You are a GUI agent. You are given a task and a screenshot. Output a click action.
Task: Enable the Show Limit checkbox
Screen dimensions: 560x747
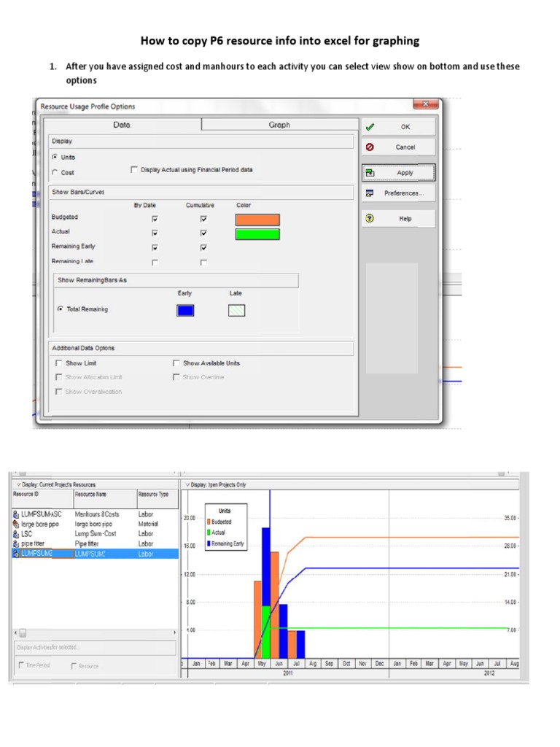tap(58, 363)
